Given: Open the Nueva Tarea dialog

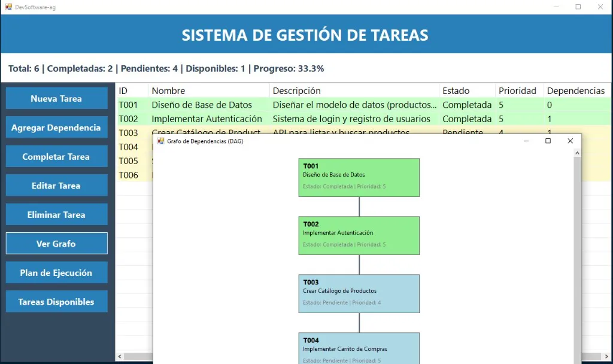Looking at the screenshot, I should [x=56, y=98].
